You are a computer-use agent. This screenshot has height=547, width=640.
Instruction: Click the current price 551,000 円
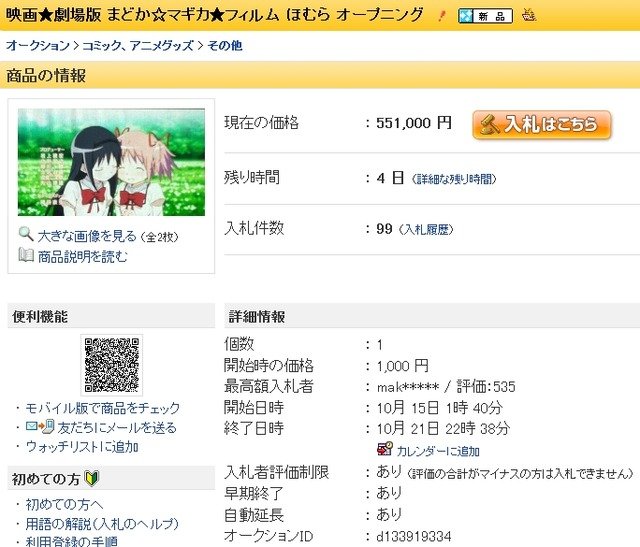click(414, 123)
